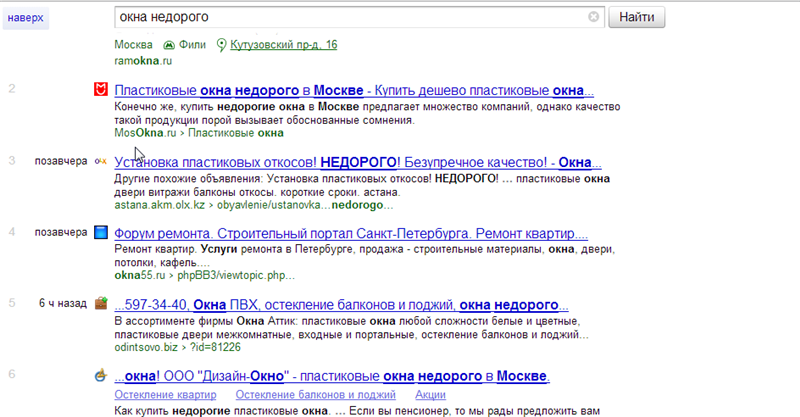This screenshot has width=800, height=417.
Task: Click the ramokna.ru green URL
Action: [143, 61]
